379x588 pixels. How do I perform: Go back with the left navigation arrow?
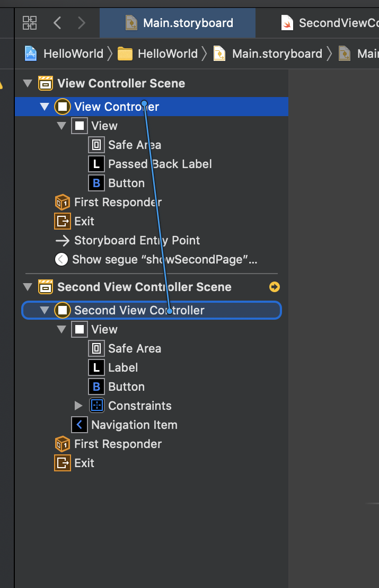pyautogui.click(x=58, y=23)
